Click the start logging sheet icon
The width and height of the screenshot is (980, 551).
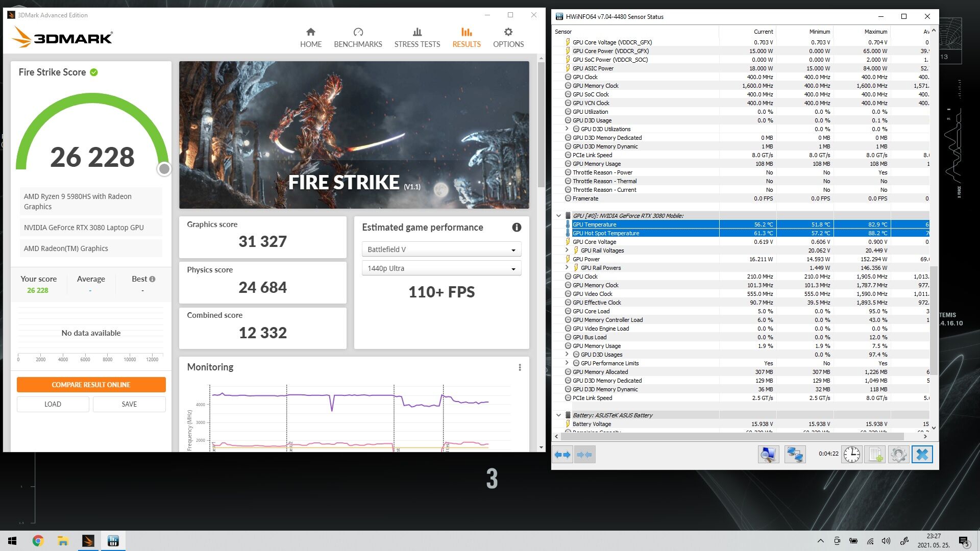tap(875, 455)
